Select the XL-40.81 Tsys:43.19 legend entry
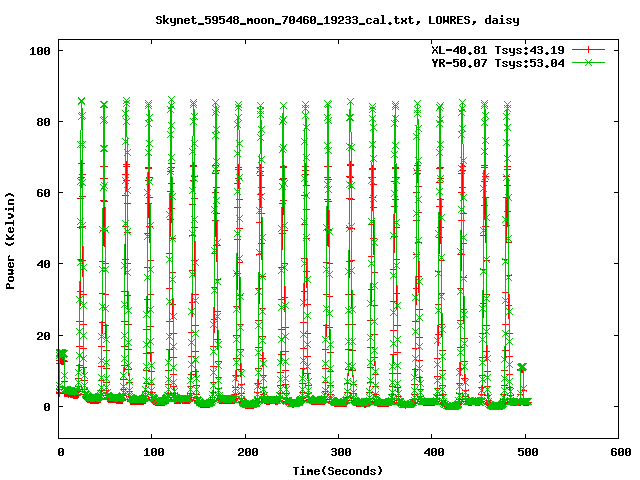 (498, 50)
